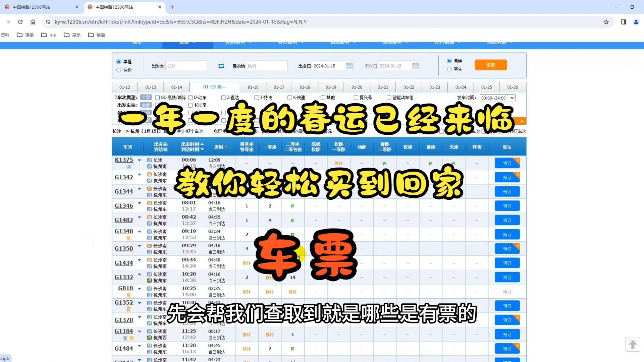The width and height of the screenshot is (644, 362).
Task: Select 学生 student radio button
Action: (x=449, y=69)
